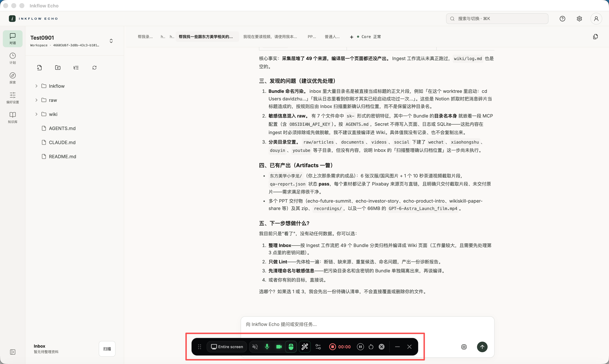Screen dimensions: 609x364
Task: Open recorder settings sliders icon
Action: pyautogui.click(x=318, y=347)
